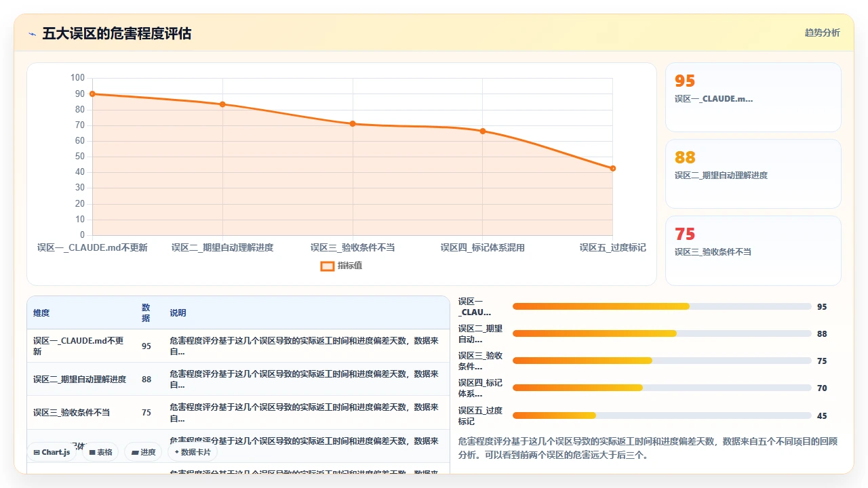Click the x-axis label 误区五_过度标记
868x488 pixels.
(x=613, y=247)
